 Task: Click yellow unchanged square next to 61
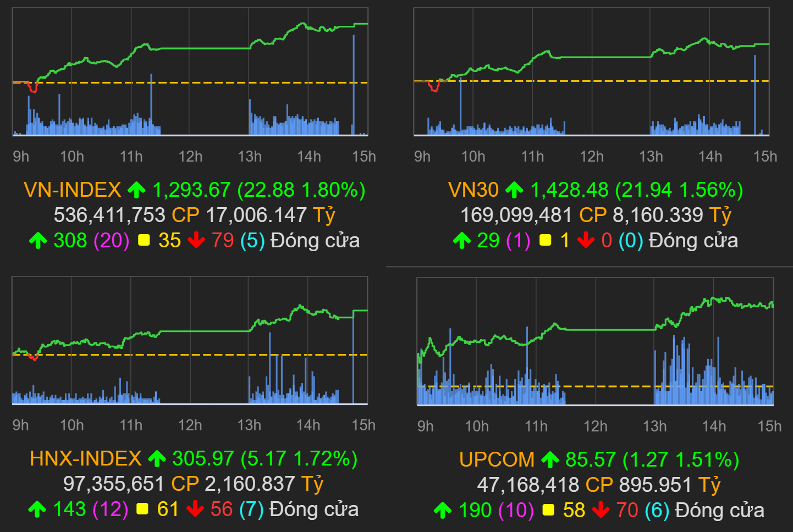pyautogui.click(x=142, y=509)
